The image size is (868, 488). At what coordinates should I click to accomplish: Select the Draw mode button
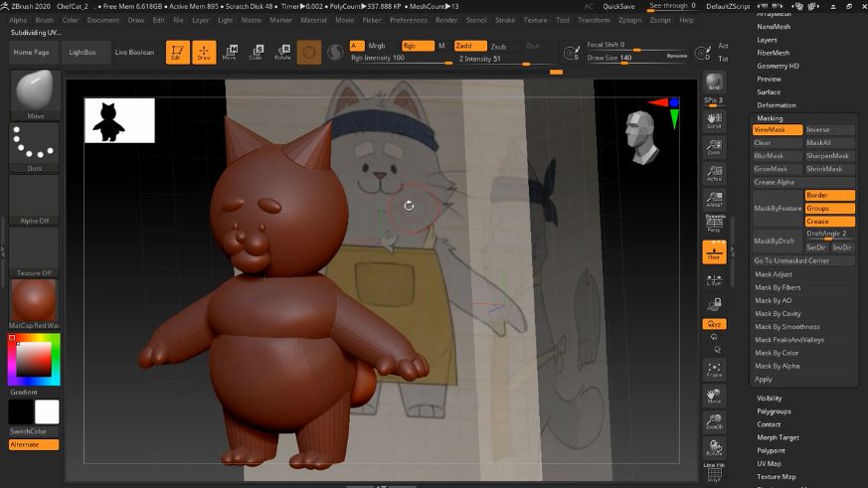pyautogui.click(x=204, y=52)
